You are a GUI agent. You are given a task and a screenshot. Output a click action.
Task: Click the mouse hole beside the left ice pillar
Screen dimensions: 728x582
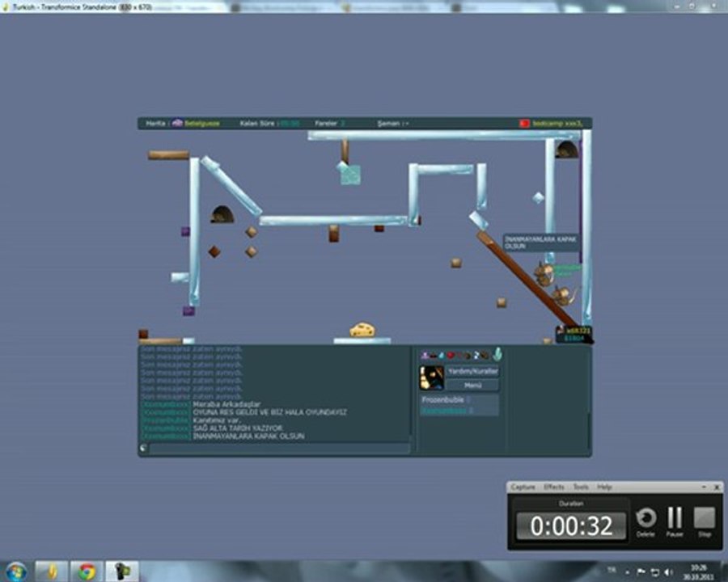(222, 214)
